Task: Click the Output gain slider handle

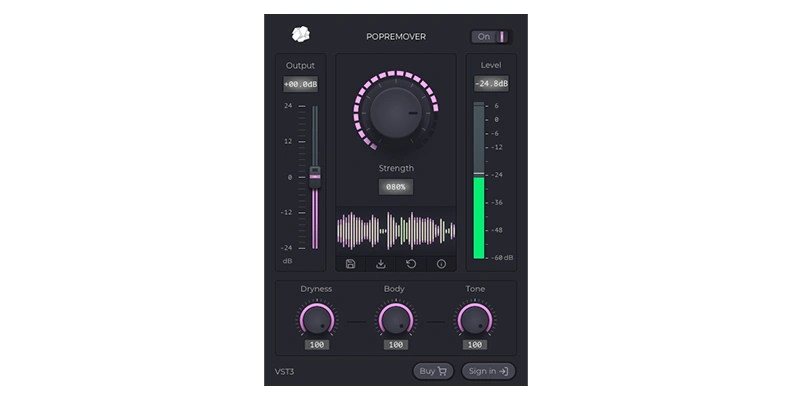Action: click(315, 175)
